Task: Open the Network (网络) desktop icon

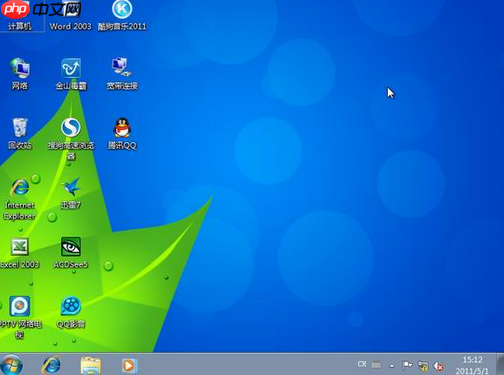Action: point(20,73)
